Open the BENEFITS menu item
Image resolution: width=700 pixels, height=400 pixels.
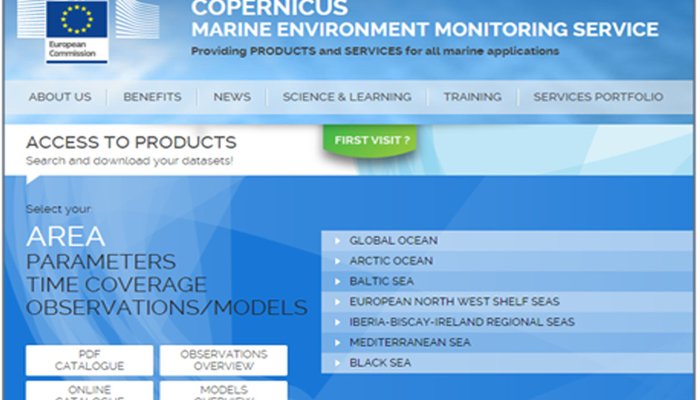[152, 97]
